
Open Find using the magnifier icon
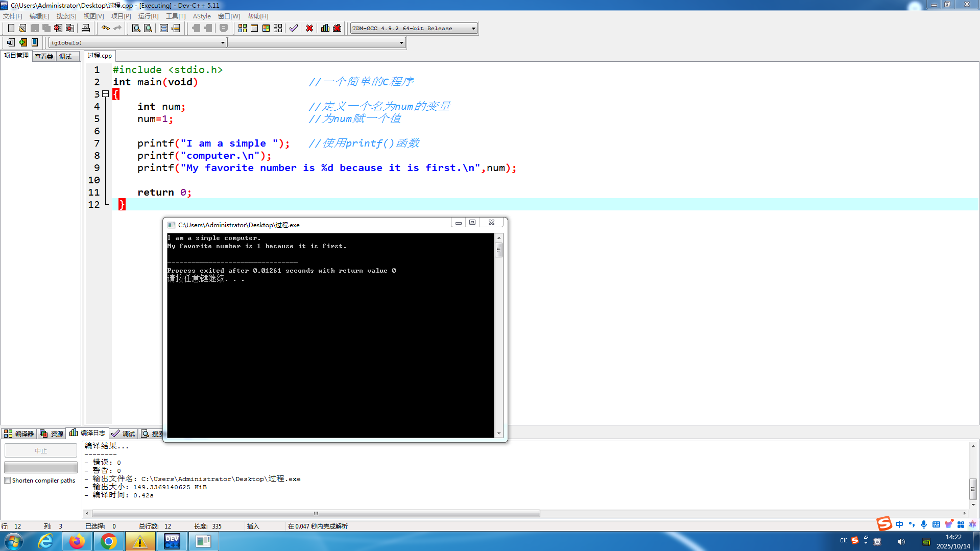[136, 28]
